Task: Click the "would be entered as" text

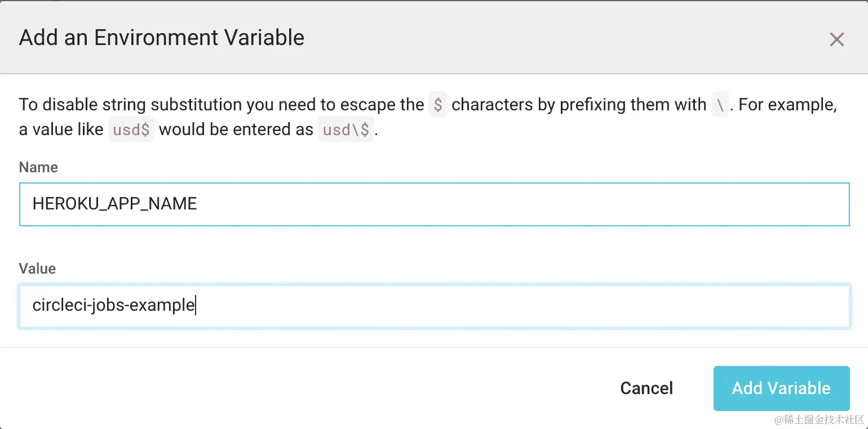Action: pos(236,130)
